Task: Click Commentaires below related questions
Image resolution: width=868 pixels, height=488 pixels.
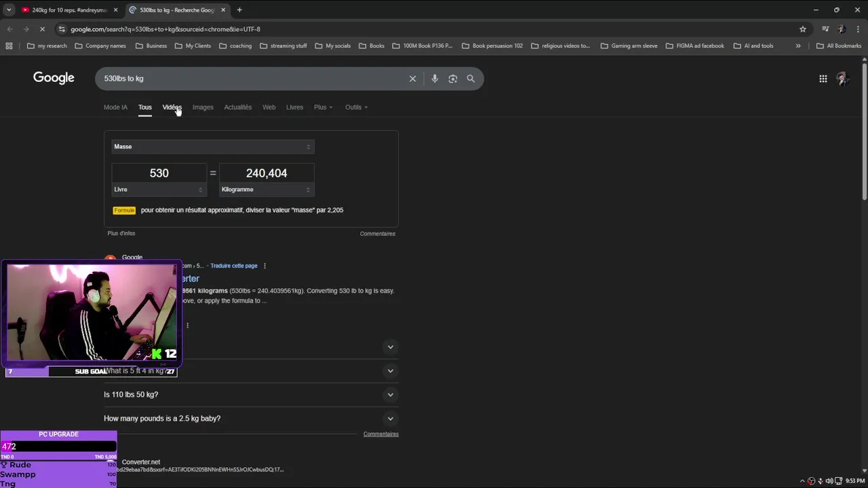Action: pos(381,434)
